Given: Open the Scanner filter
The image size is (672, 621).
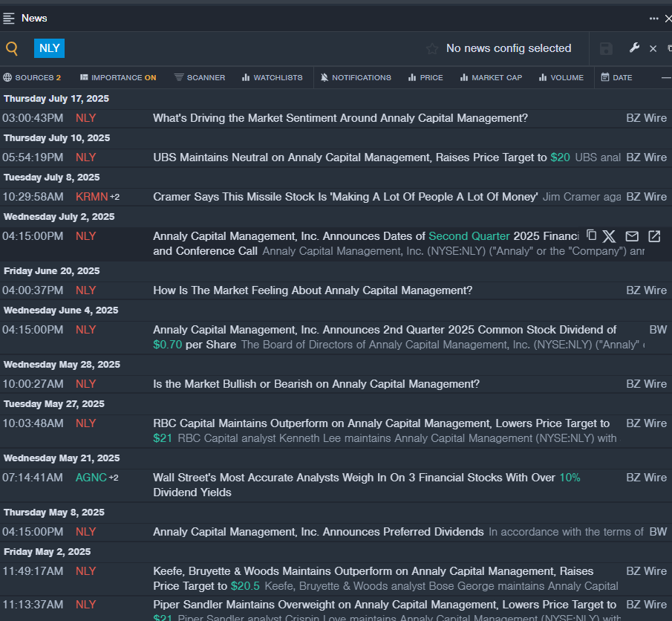Looking at the screenshot, I should point(200,77).
